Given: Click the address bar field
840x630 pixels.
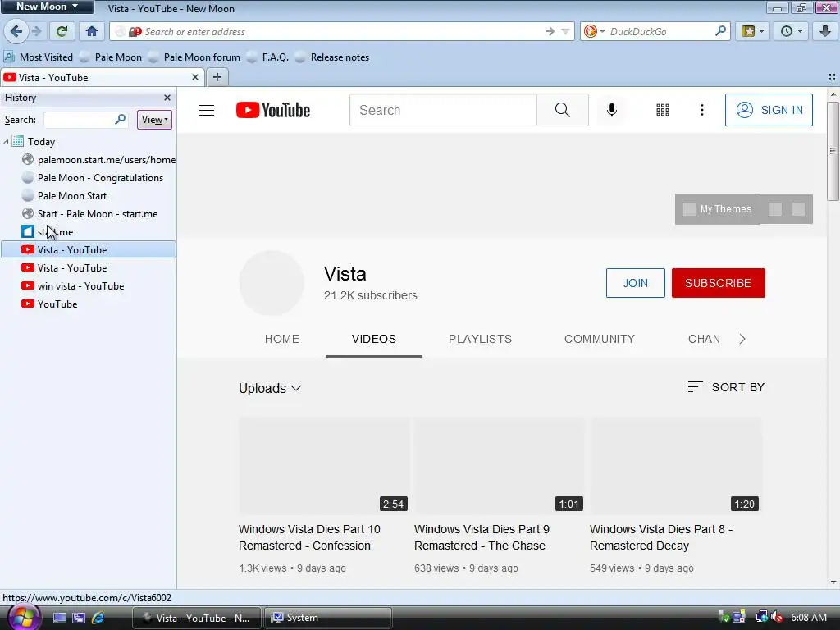Looking at the screenshot, I should [343, 32].
